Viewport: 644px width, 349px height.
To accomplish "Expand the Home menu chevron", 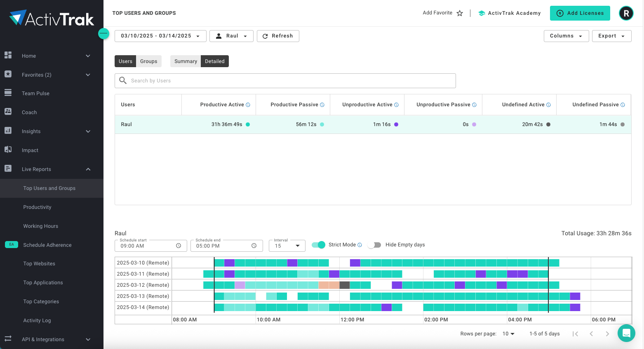I will [88, 56].
